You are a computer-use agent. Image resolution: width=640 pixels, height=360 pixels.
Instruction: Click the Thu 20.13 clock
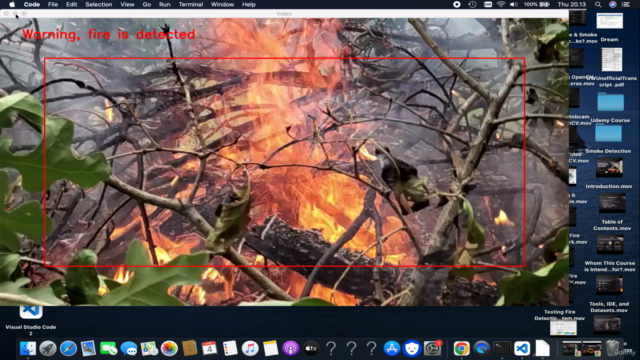coord(571,4)
